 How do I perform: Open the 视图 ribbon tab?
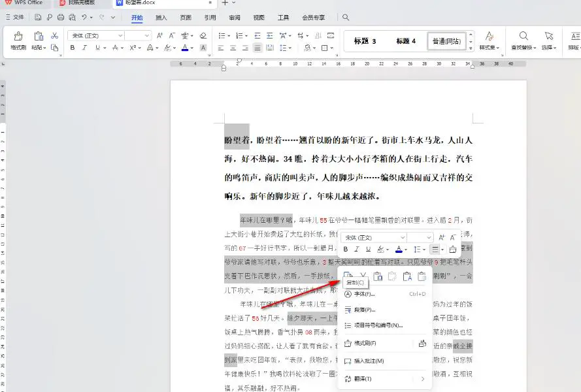pos(259,18)
